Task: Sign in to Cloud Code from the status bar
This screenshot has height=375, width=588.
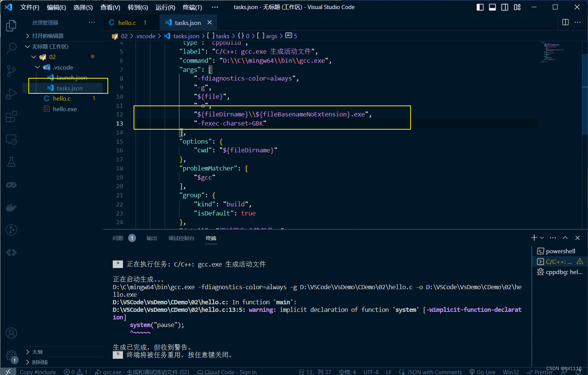Action: [x=226, y=372]
